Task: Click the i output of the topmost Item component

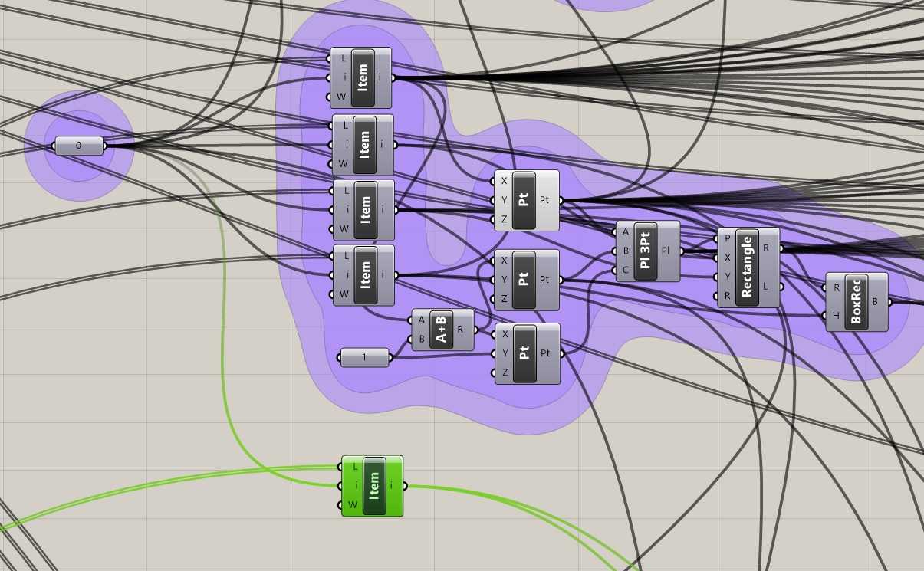Action: point(381,77)
